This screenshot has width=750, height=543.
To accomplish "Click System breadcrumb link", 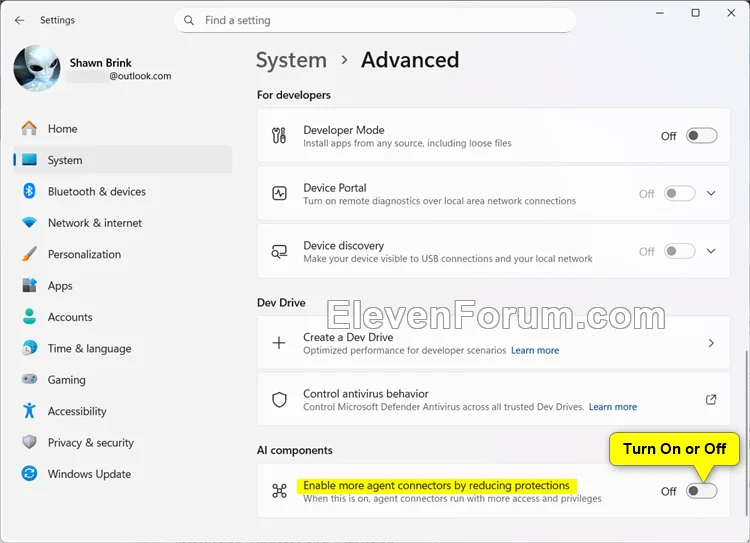I will 291,60.
